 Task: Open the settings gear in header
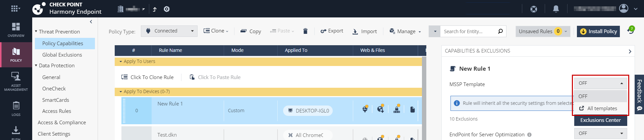(x=167, y=9)
